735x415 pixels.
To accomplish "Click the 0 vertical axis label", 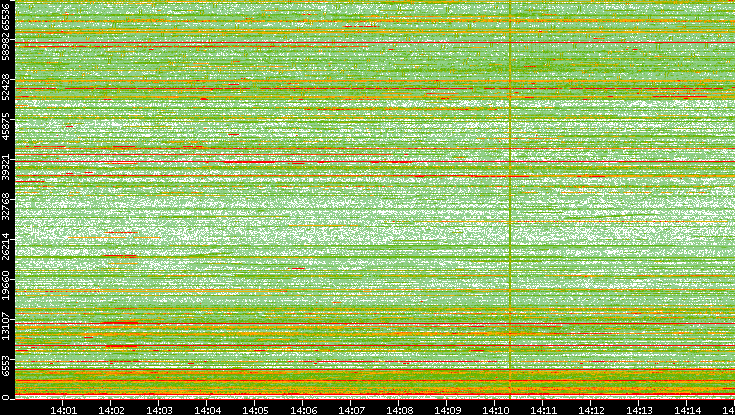I will click(x=6, y=398).
